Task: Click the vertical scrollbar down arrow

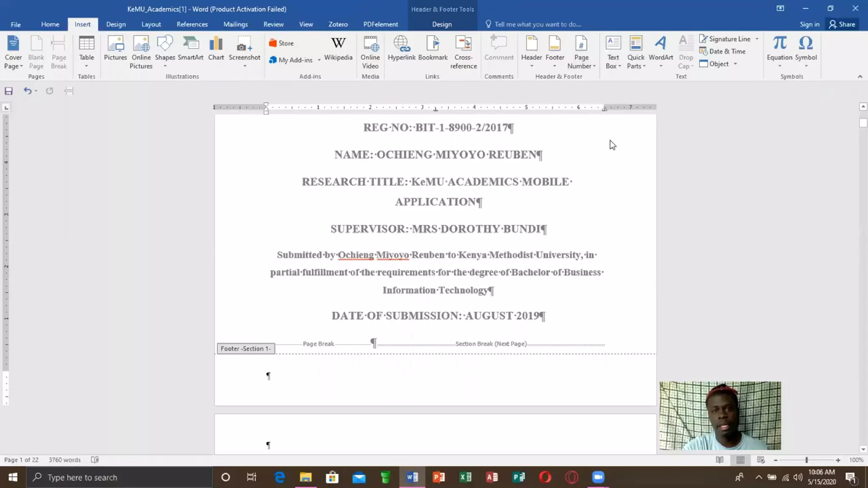Action: pos(863,449)
